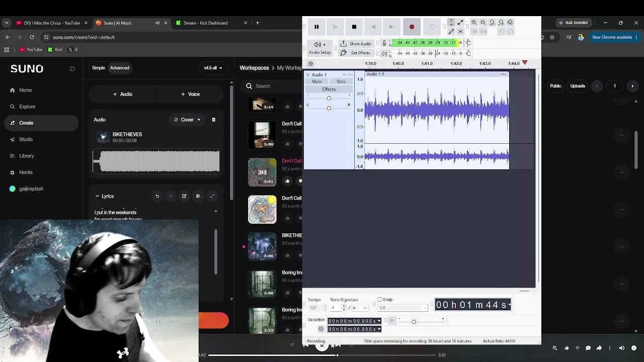Click Get Effects in Audacity
The image size is (644, 362).
(356, 53)
